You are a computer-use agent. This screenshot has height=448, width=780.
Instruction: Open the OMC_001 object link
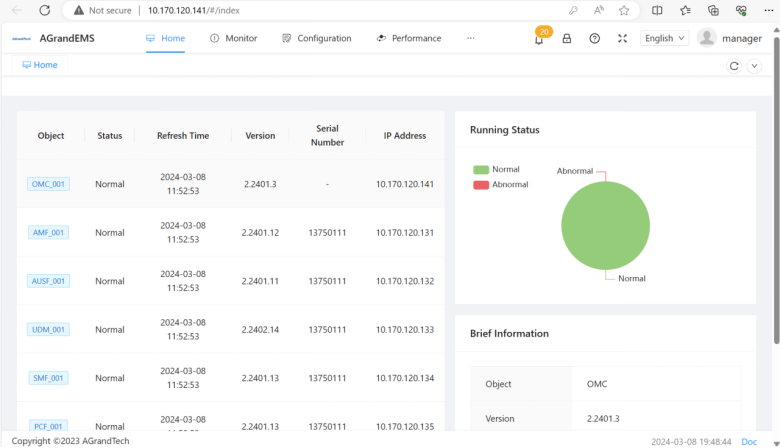tap(48, 184)
